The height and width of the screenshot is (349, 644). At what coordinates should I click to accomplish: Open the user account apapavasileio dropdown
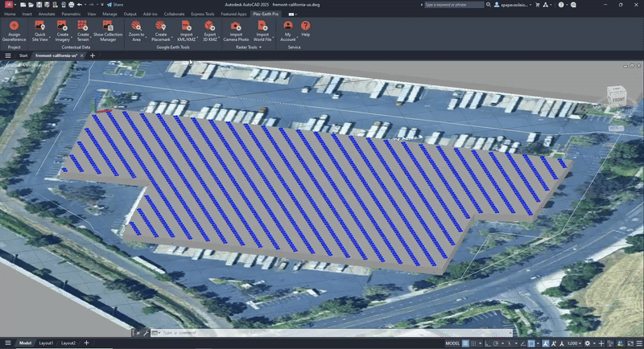(x=512, y=5)
